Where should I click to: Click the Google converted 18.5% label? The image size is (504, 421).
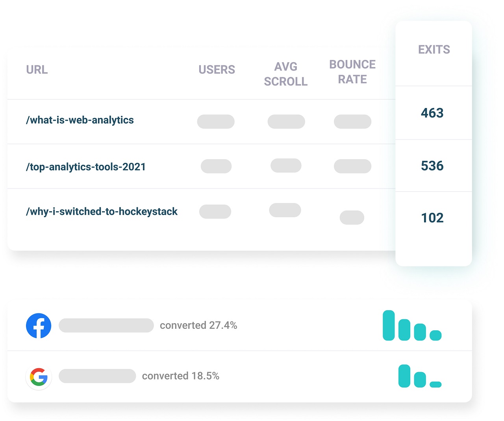coord(181,376)
